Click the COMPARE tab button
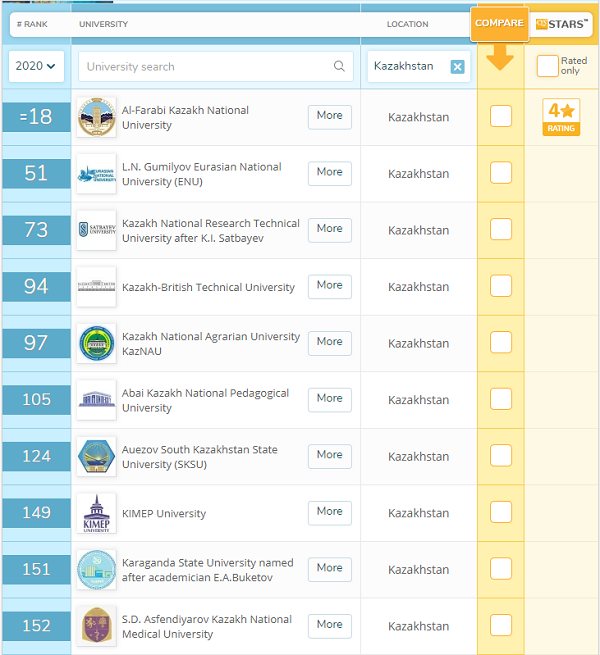600x655 pixels. tap(499, 23)
